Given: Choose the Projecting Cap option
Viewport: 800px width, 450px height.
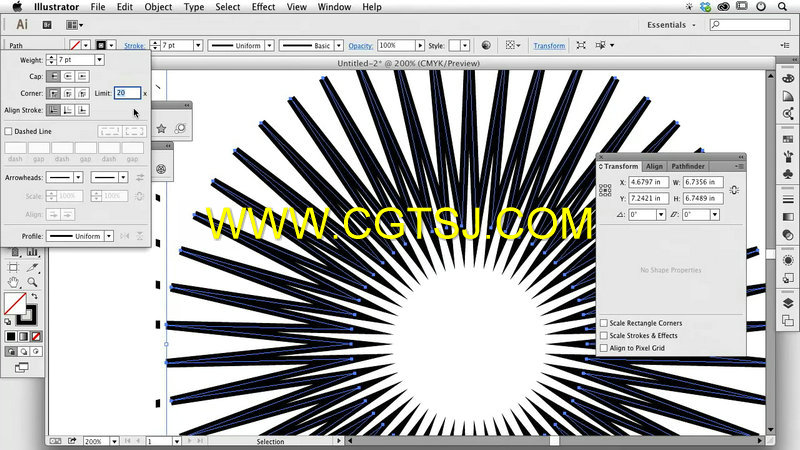Looking at the screenshot, I should [x=82, y=77].
